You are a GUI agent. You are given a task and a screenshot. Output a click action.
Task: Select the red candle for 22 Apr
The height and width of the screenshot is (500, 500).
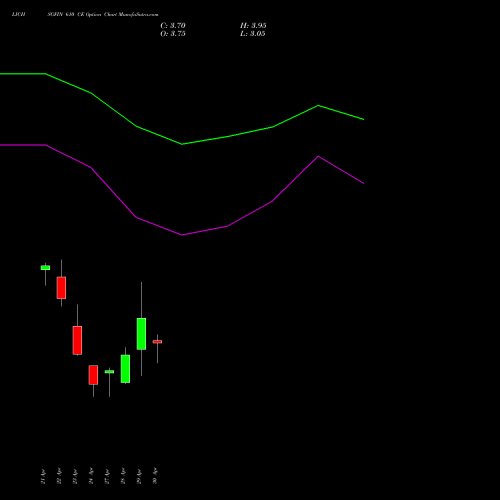tap(61, 288)
